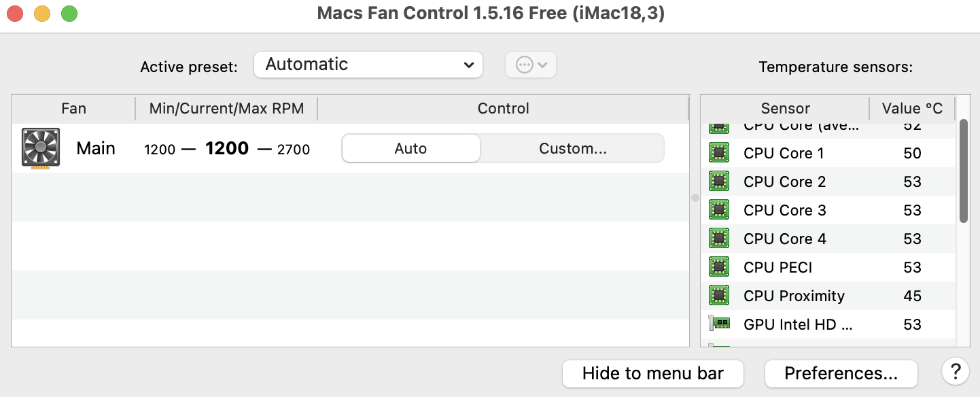Open the Preferences dialog
Image resolution: width=980 pixels, height=397 pixels.
coord(841,373)
